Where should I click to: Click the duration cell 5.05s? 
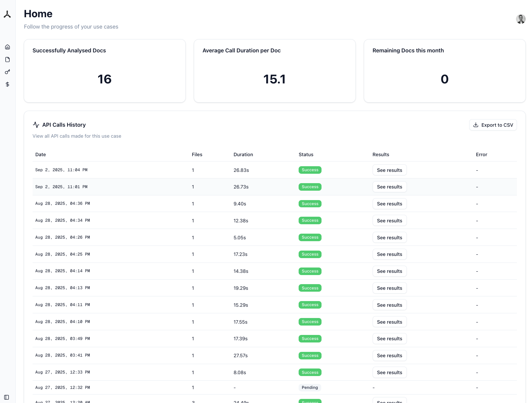click(240, 238)
